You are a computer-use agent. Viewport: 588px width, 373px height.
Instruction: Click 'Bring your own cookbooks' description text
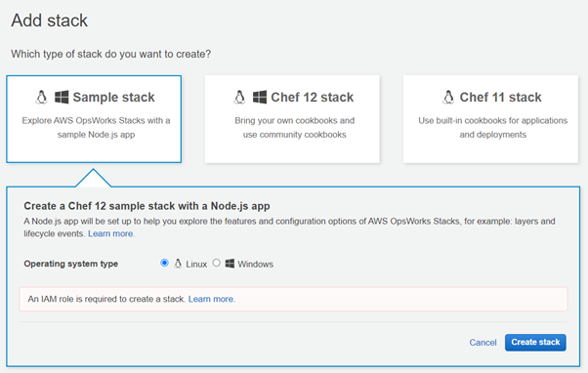click(294, 128)
